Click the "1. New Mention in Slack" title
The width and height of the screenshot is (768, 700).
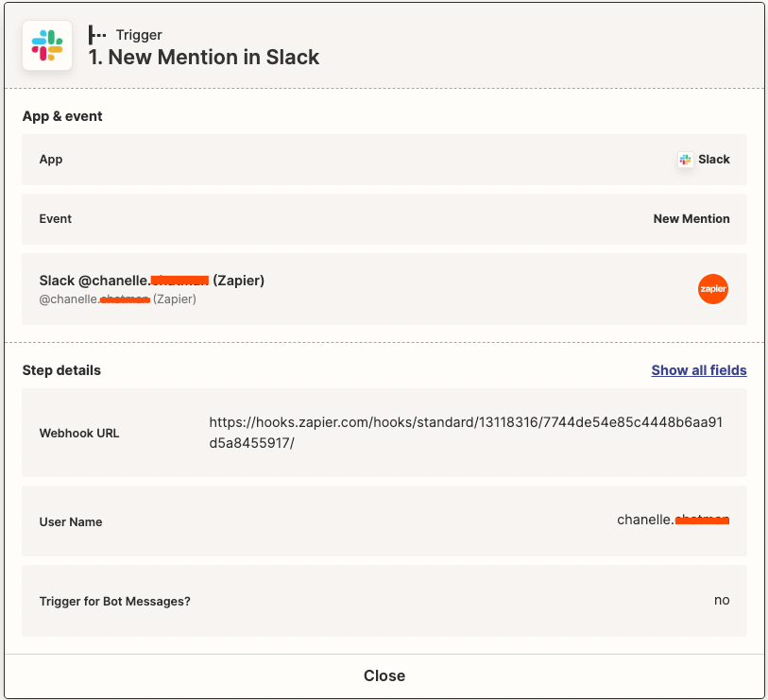(204, 58)
